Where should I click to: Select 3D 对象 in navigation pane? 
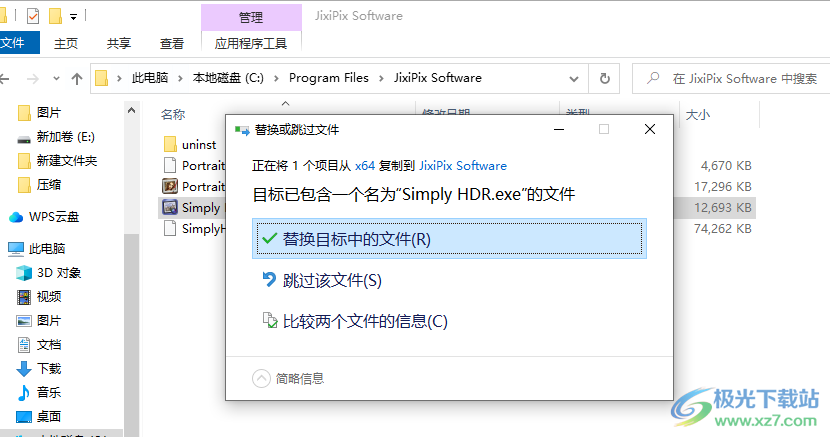(49, 273)
